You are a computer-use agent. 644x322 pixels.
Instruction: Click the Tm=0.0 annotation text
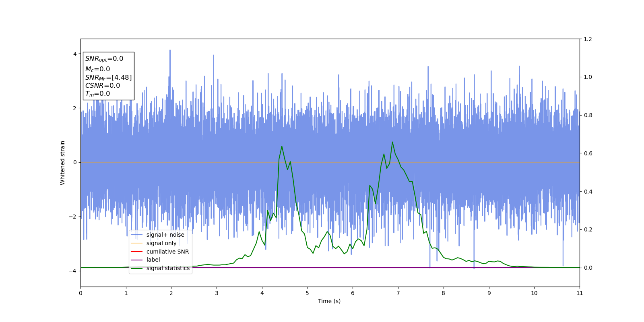(x=97, y=94)
